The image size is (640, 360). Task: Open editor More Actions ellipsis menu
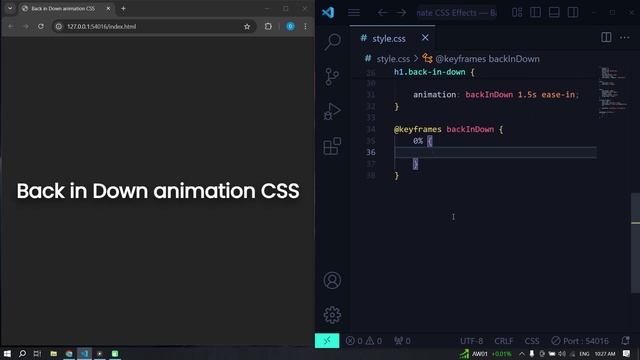tap(624, 38)
